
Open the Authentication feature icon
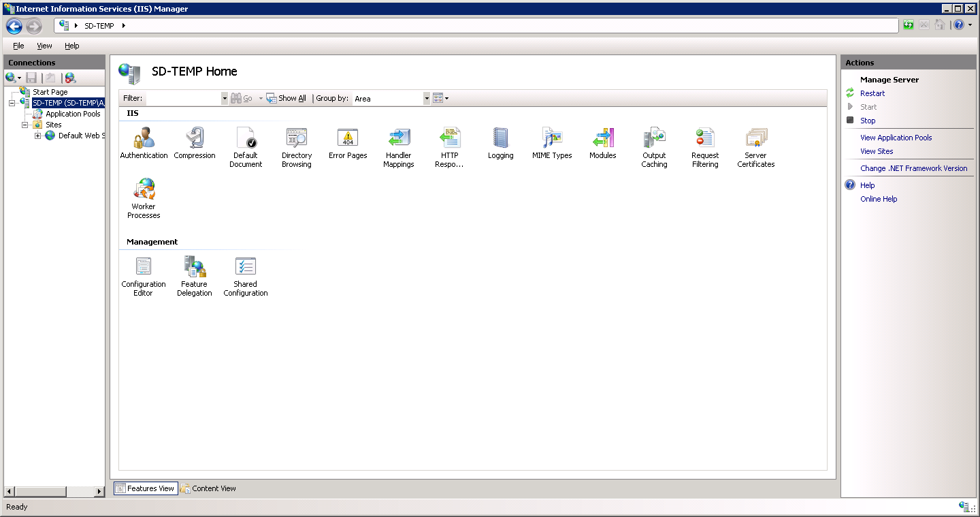144,138
